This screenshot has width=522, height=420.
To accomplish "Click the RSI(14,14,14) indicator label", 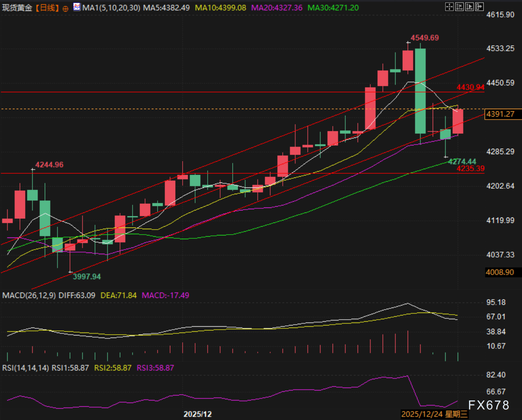I will pyautogui.click(x=26, y=368).
